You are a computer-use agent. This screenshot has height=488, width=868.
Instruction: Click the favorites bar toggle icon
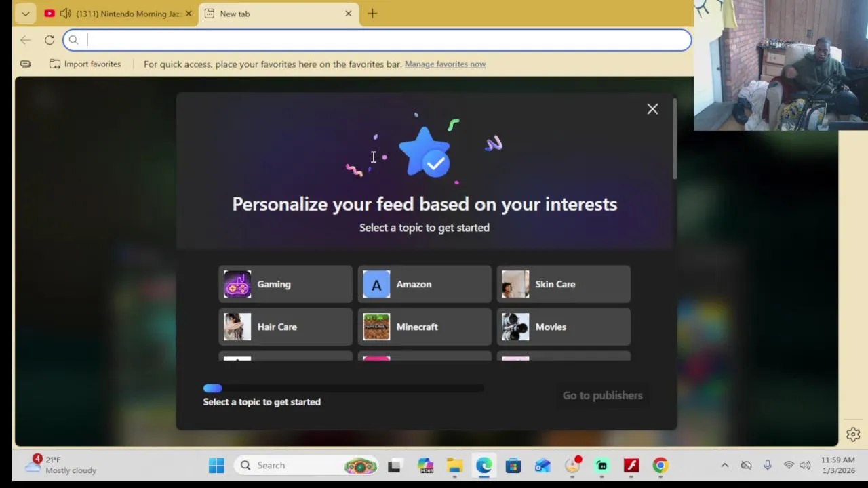[x=25, y=64]
